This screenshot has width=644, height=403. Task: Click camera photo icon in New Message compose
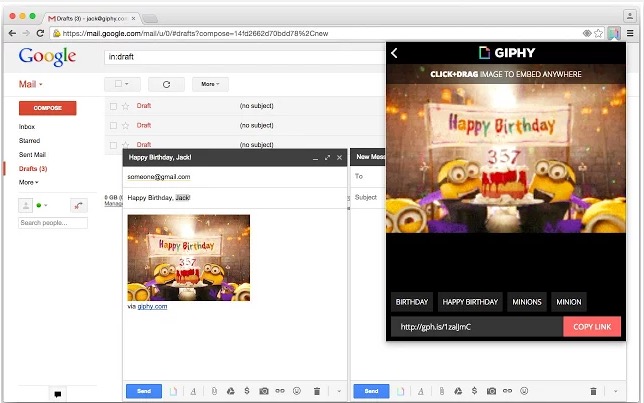click(491, 391)
